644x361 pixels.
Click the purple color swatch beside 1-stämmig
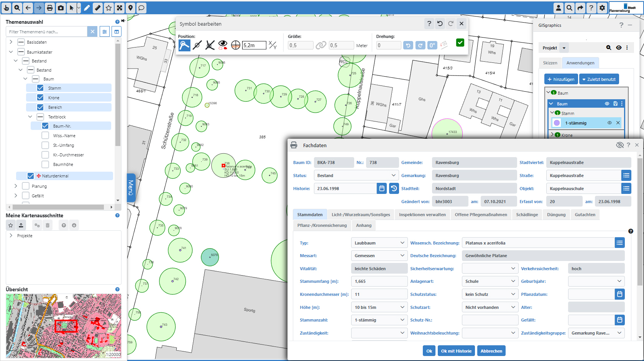(x=557, y=123)
